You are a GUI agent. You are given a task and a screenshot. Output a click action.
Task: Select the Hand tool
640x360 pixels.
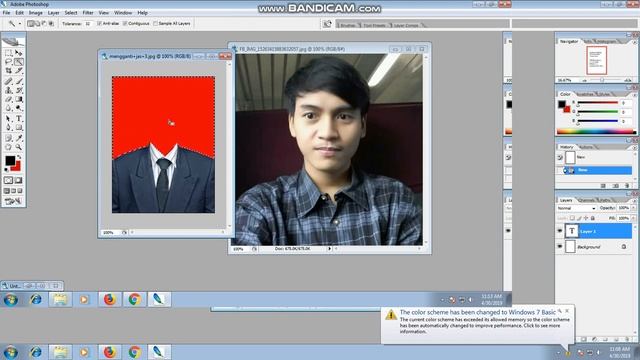pyautogui.click(x=8, y=147)
